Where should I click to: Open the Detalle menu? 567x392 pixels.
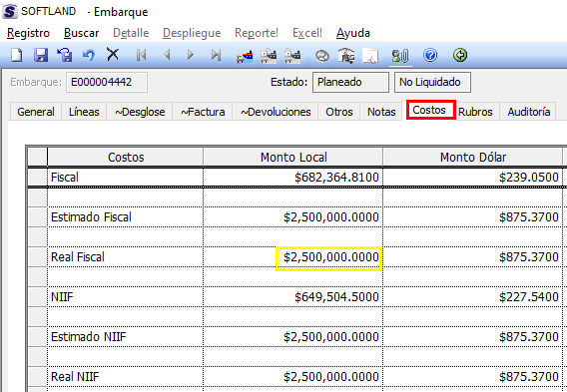click(x=131, y=33)
